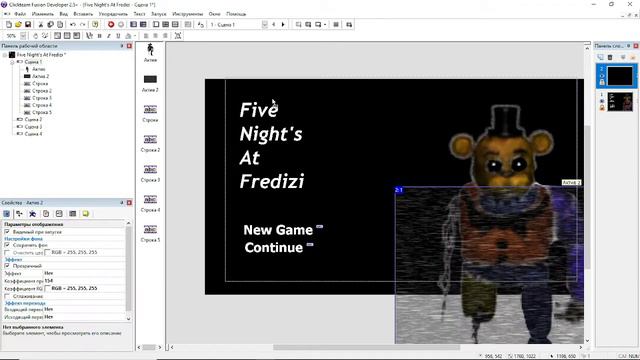Image resolution: width=640 pixels, height=360 pixels.
Task: Paste with the toolbar clipboard icon
Action: [60, 25]
